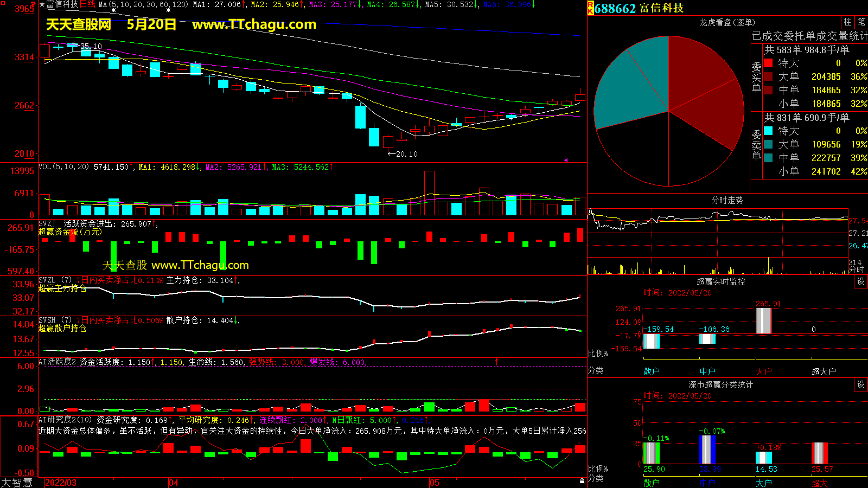Click the 日线 period selector in chart title
Screen dimensions: 868x488
pos(87,4)
